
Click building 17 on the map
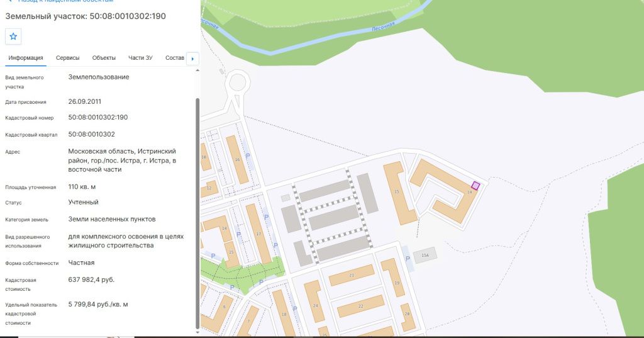coord(258,234)
